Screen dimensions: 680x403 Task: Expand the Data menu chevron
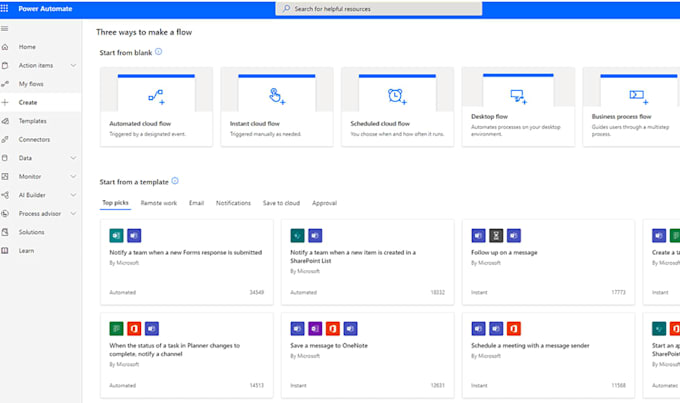point(73,158)
